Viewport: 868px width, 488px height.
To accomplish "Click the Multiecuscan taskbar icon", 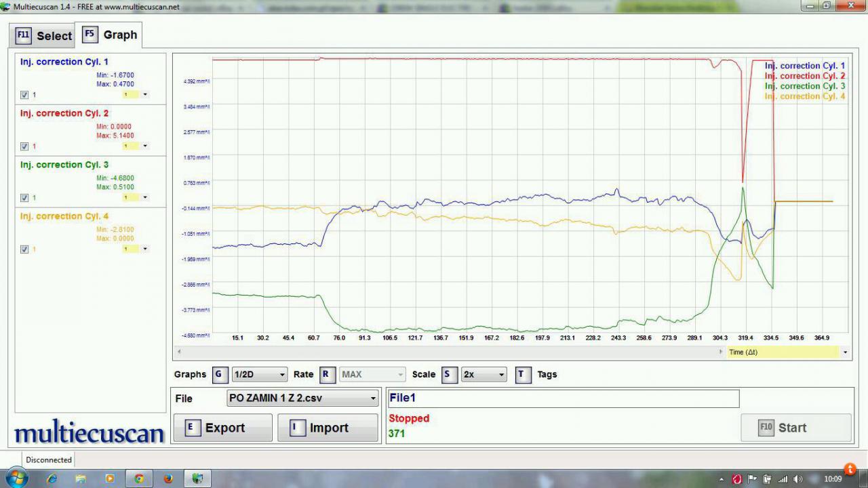I will pyautogui.click(x=197, y=479).
